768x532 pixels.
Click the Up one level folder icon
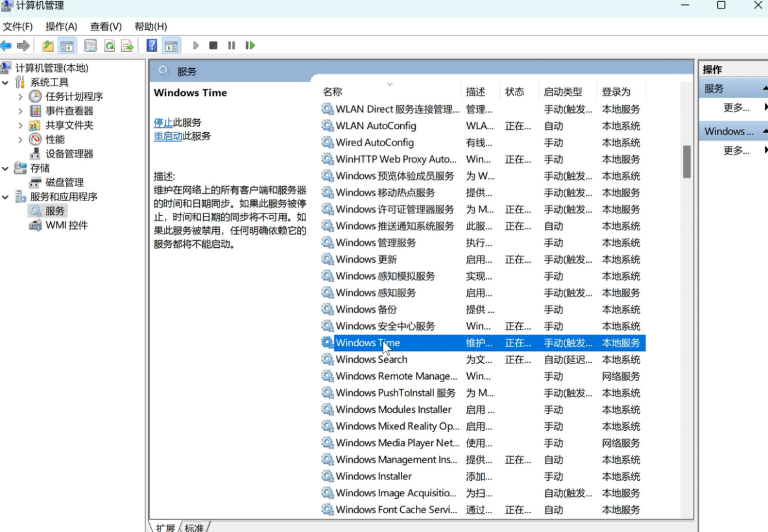(x=47, y=45)
